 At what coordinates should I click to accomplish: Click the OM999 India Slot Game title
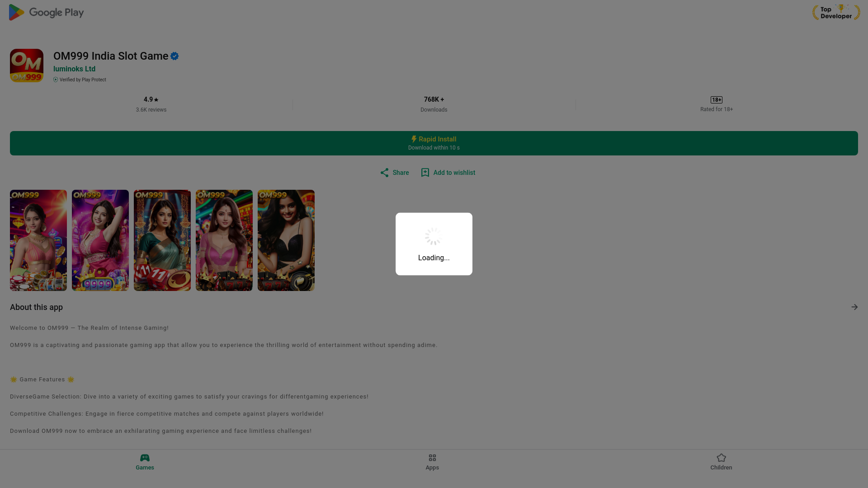[111, 56]
